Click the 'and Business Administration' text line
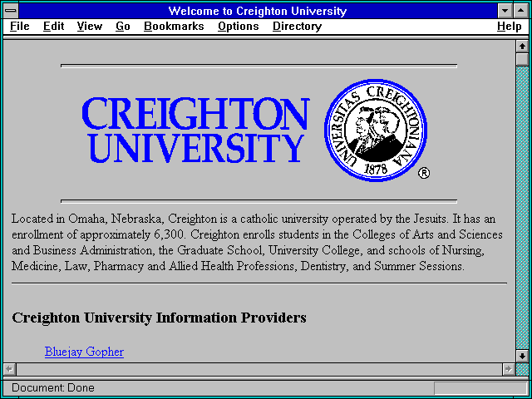Image resolution: width=532 pixels, height=399 pixels. 249,250
